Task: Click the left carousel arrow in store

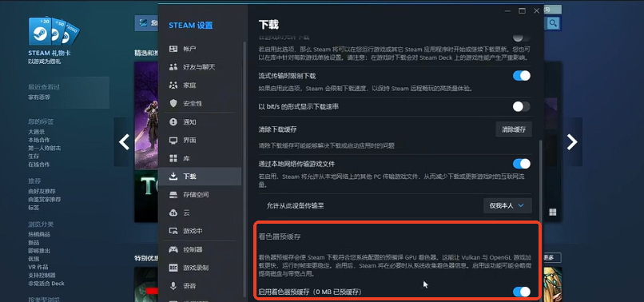Action: (x=124, y=141)
